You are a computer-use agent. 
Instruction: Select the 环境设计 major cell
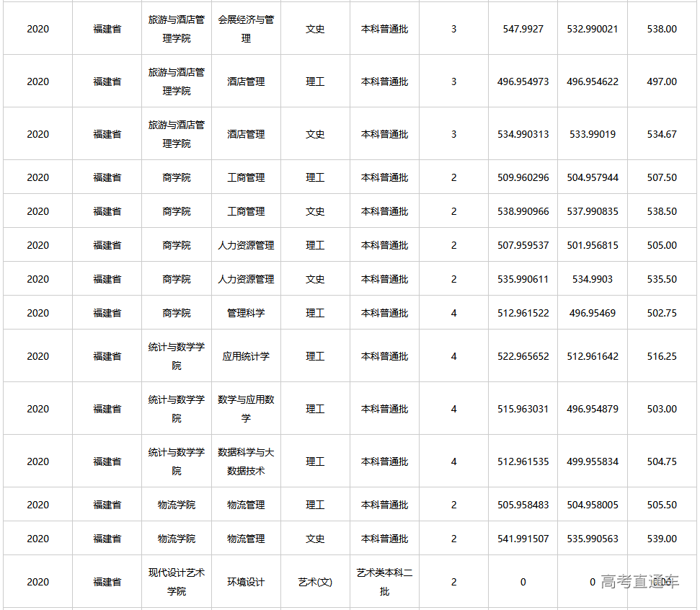[246, 580]
